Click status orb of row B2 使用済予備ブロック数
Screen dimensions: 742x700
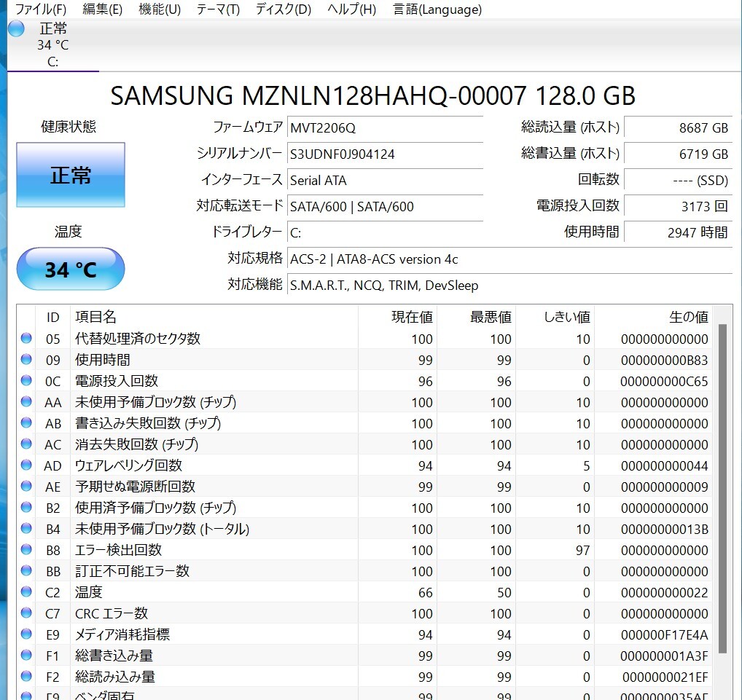click(26, 507)
